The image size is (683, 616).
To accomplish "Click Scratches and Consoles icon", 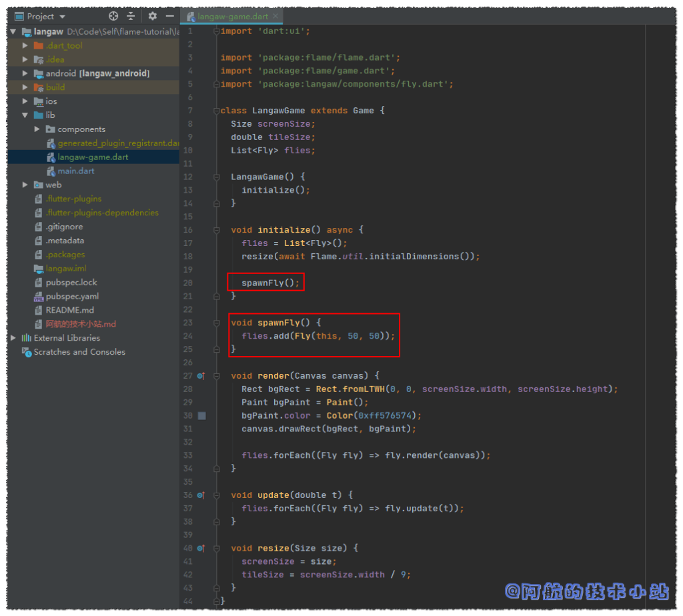I will pyautogui.click(x=27, y=352).
